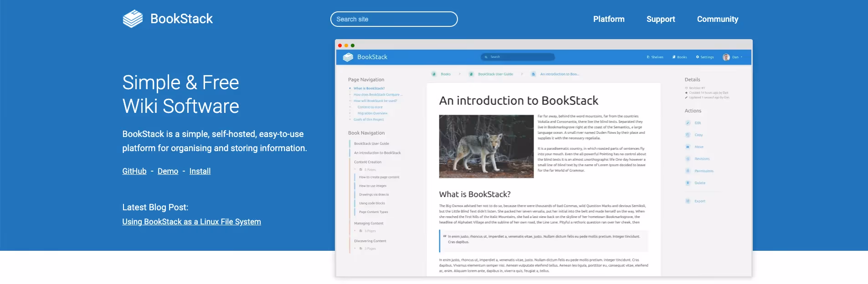Click the BookStack stacked-books logo in site header

tap(133, 19)
